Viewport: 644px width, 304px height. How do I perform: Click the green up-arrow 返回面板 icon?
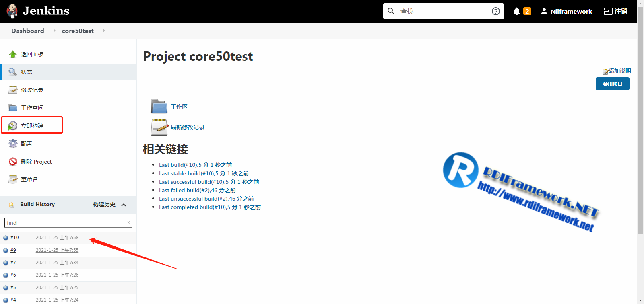pyautogui.click(x=13, y=54)
